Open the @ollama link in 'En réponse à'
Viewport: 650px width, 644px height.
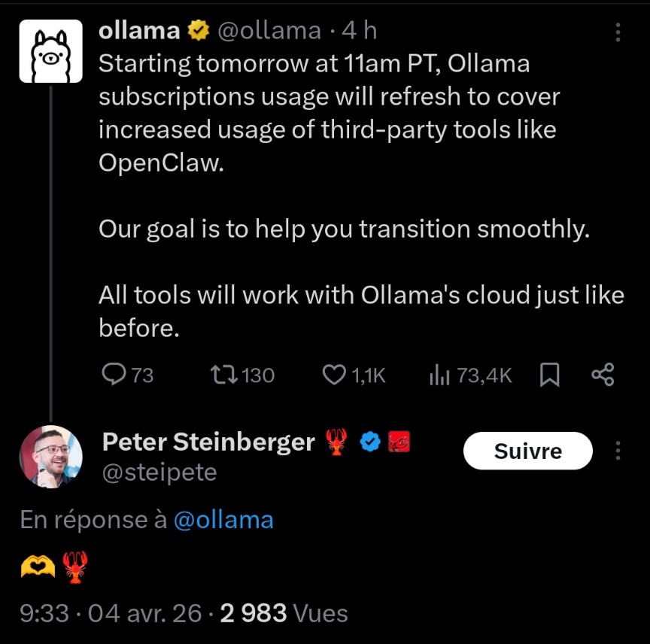point(223,520)
